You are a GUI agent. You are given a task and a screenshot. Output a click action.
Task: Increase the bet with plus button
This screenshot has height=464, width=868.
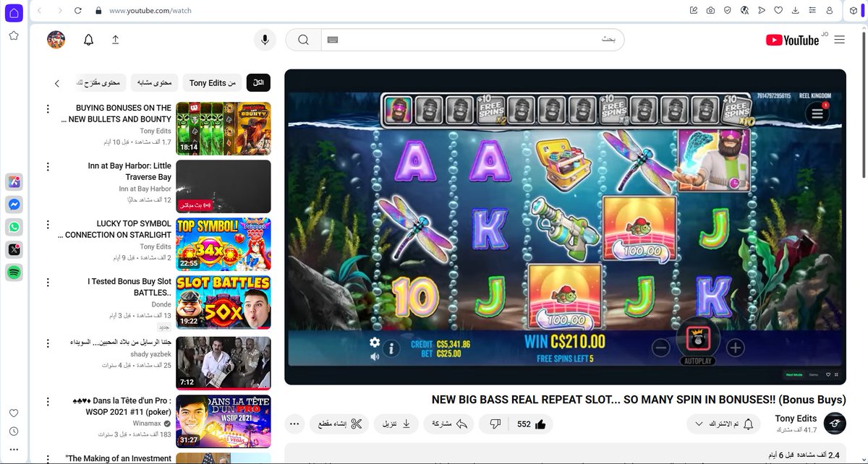coord(736,348)
